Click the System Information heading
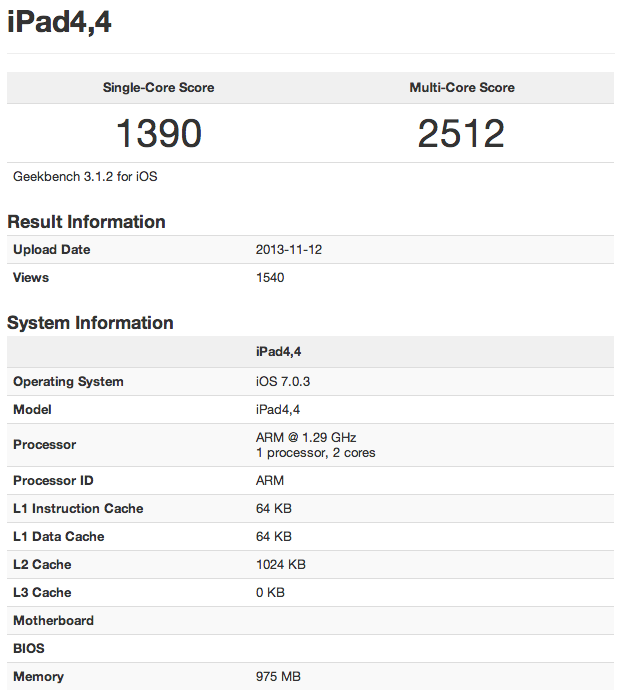This screenshot has width=620, height=700. point(90,323)
